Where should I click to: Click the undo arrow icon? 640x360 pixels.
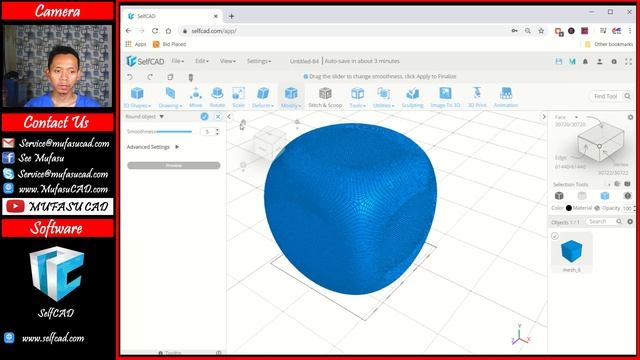(x=130, y=77)
